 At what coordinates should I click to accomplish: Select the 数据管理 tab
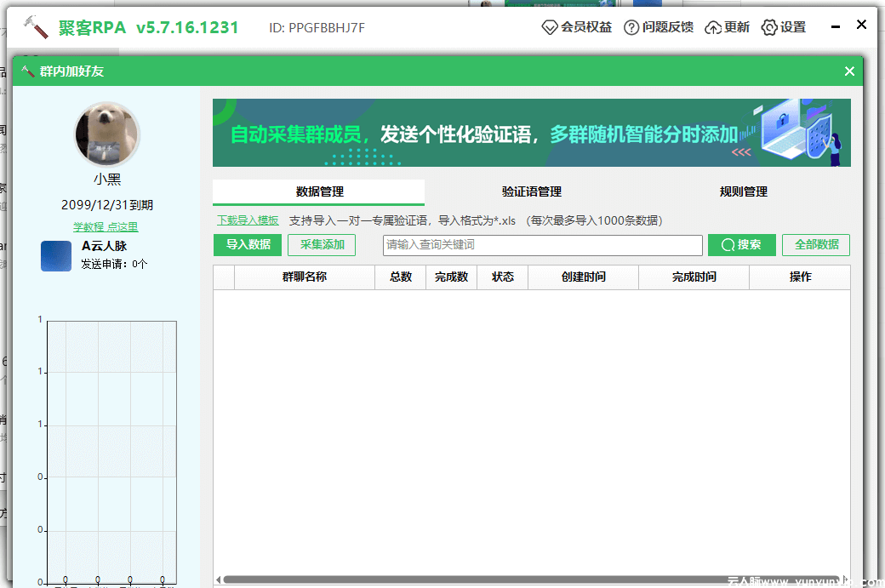click(x=319, y=191)
